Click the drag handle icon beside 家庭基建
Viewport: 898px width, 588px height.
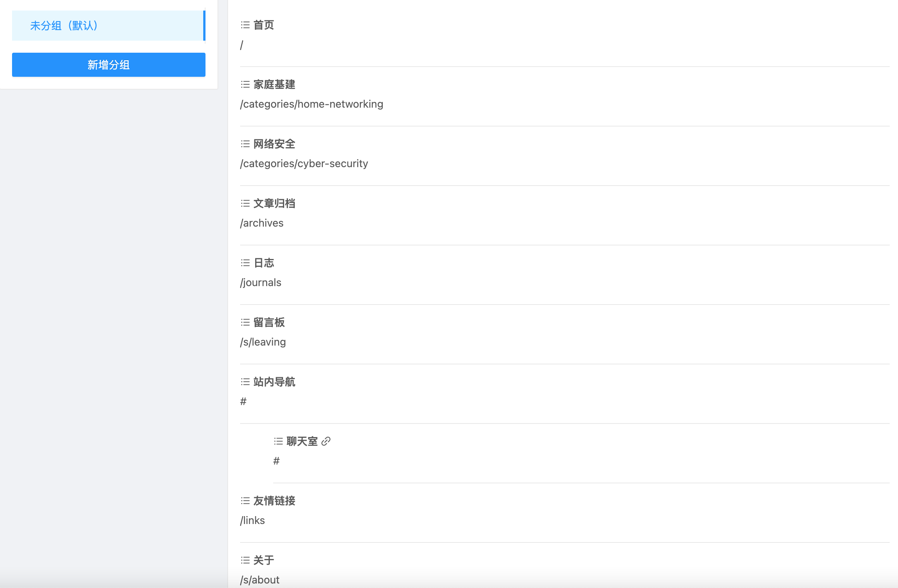(245, 85)
